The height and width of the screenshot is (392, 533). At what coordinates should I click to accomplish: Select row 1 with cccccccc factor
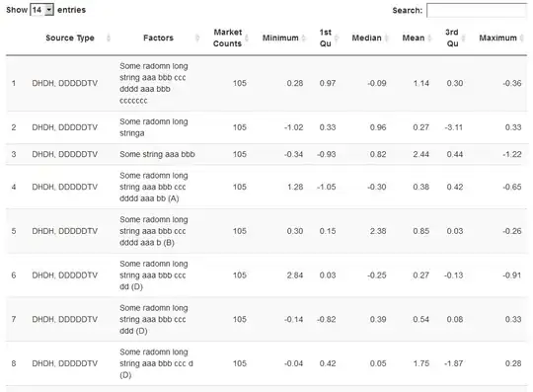pos(266,83)
